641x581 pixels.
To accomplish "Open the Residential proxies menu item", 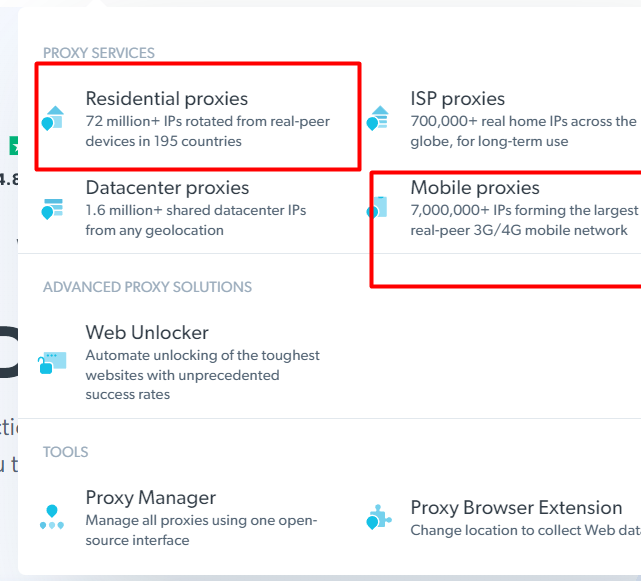I will pos(166,99).
